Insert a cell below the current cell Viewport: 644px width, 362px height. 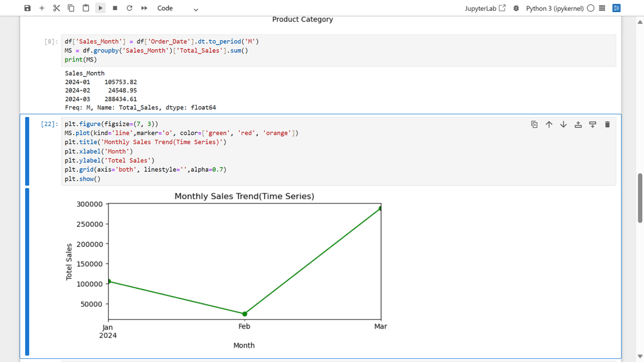pyautogui.click(x=592, y=124)
